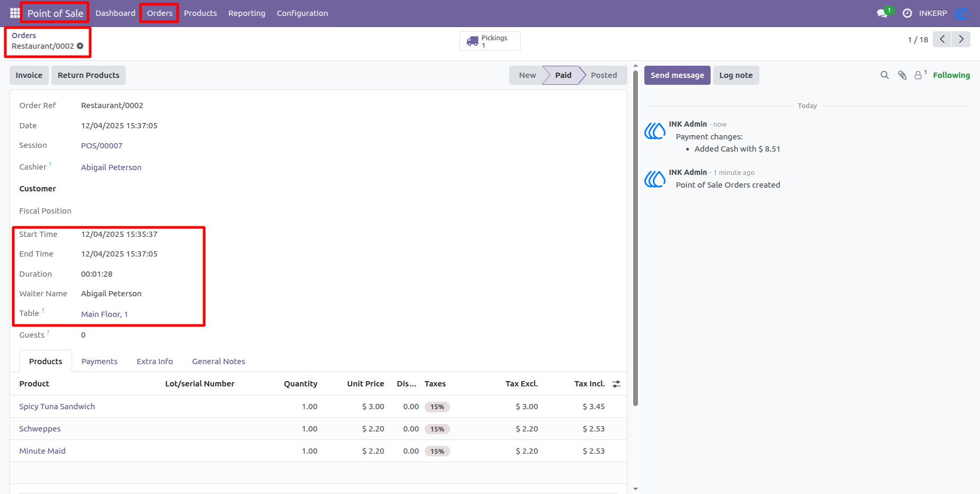Click the Point of Sale app title
The image size is (980, 494).
pos(55,13)
